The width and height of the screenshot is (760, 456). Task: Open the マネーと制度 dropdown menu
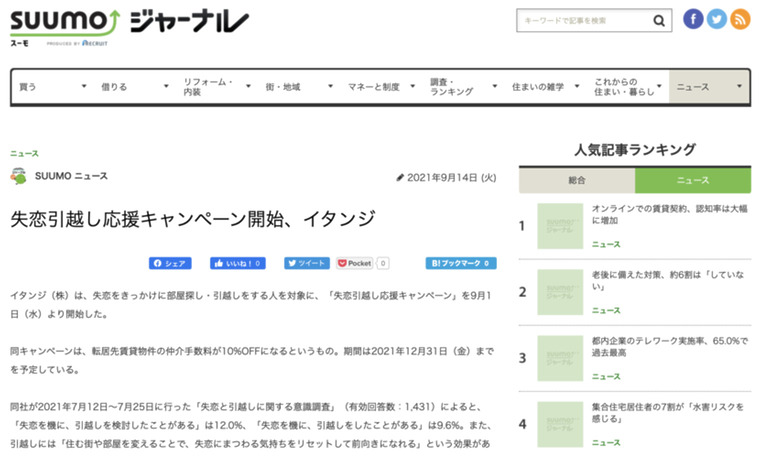[x=378, y=87]
